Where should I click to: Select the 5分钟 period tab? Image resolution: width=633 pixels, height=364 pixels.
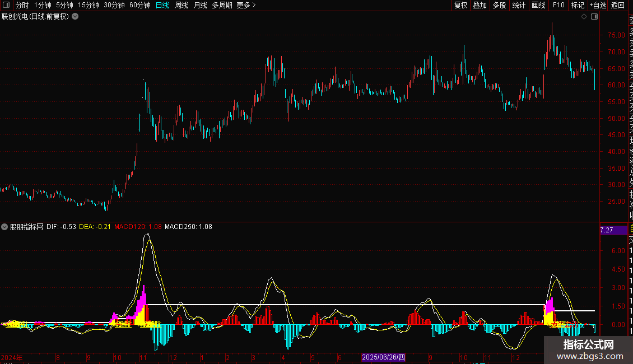(x=64, y=5)
